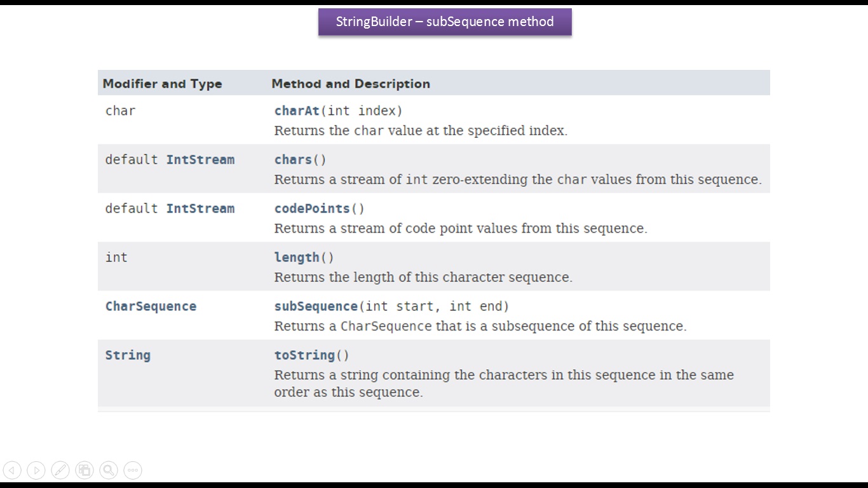
Task: Click IntStream type in chars row
Action: tap(200, 159)
